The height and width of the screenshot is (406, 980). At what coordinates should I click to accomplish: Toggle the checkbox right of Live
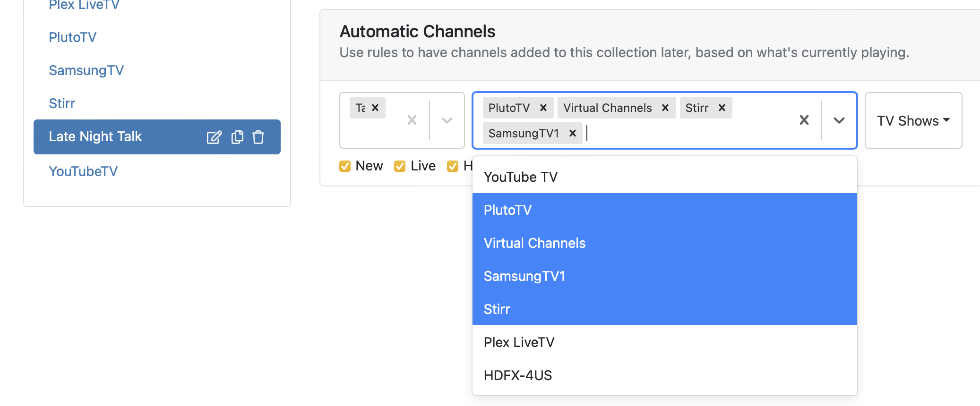coord(453,166)
